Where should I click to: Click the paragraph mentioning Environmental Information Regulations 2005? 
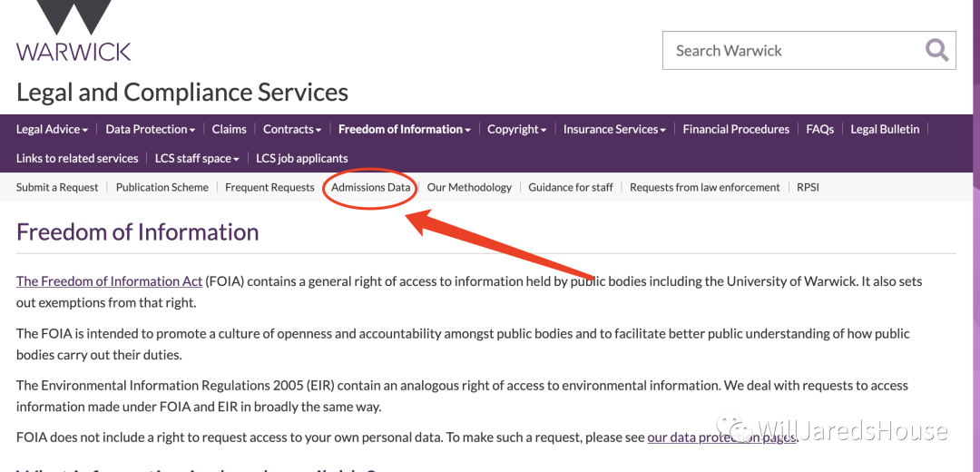coord(463,396)
